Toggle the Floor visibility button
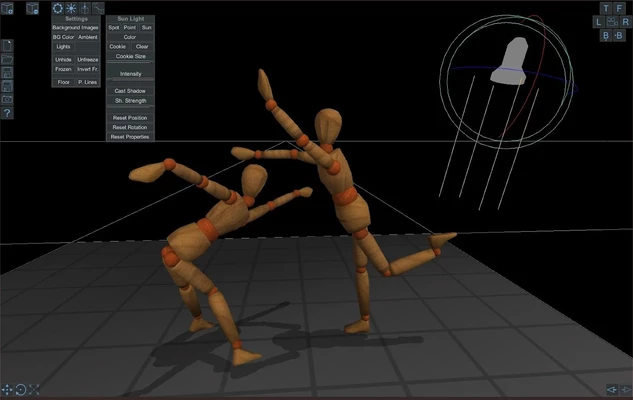The image size is (633, 400). point(64,82)
